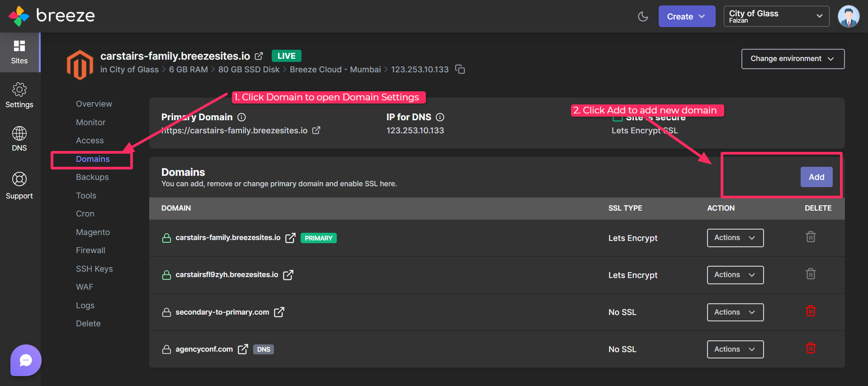The width and height of the screenshot is (868, 386).
Task: Click the carstairsfl9zyh.breezesites.io domain name
Action: pos(227,275)
